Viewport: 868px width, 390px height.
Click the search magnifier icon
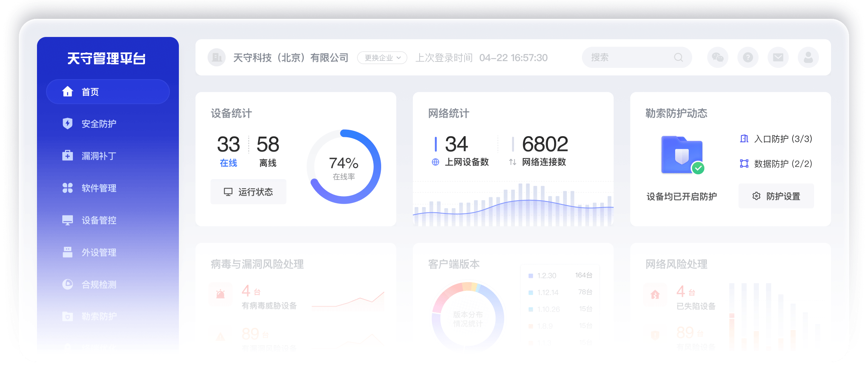tap(679, 57)
